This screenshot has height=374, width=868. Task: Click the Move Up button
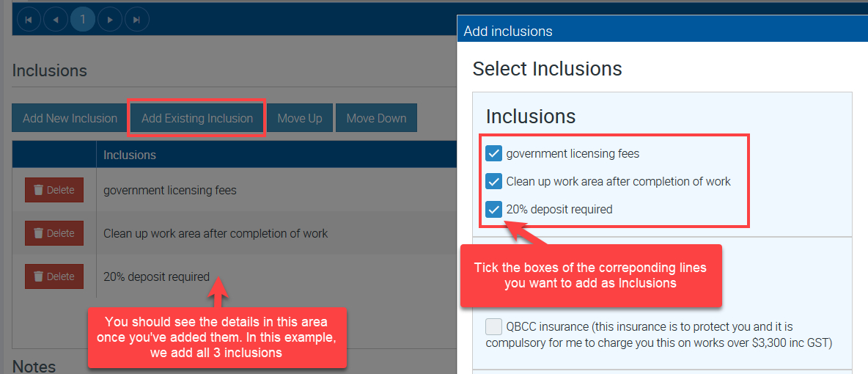300,118
